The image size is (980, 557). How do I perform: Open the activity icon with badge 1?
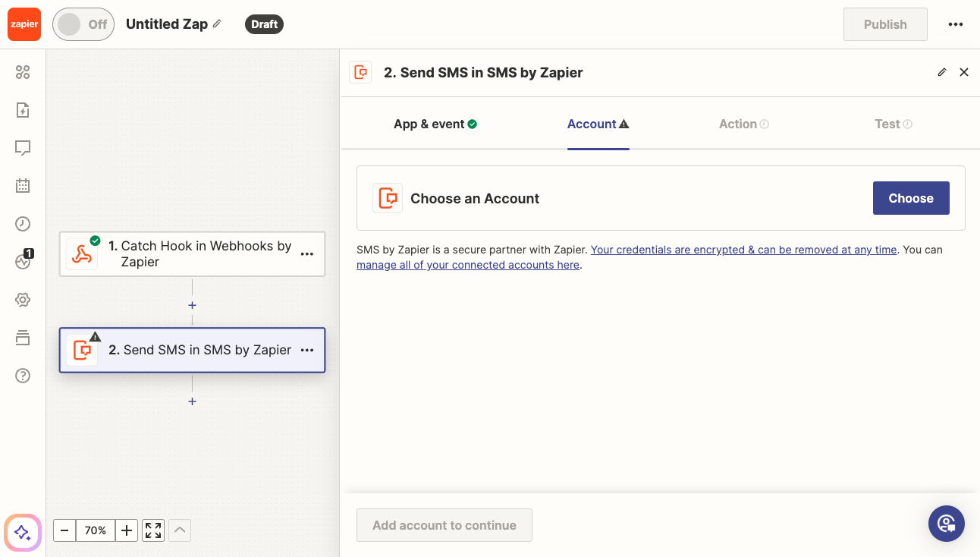point(24,260)
